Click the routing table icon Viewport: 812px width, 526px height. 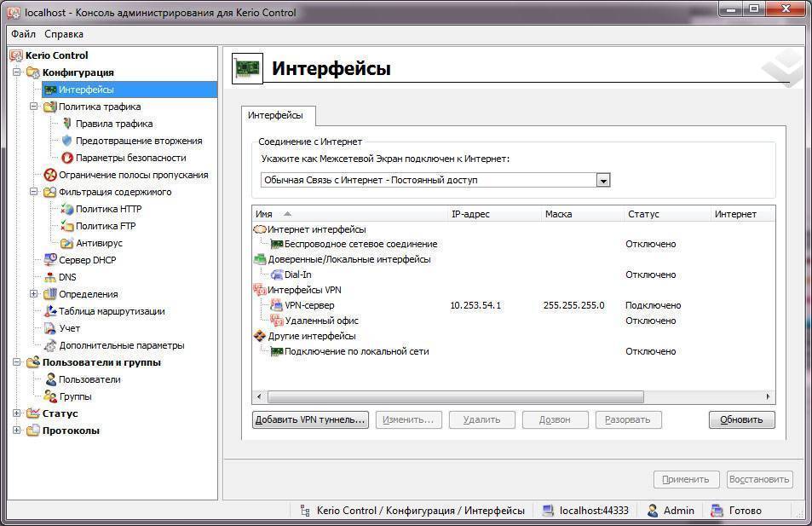(49, 311)
